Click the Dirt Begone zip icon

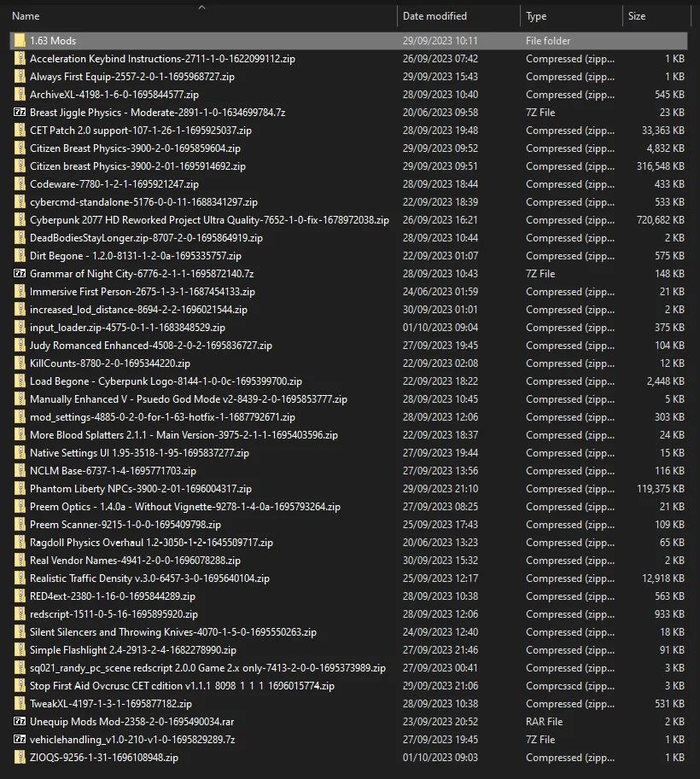tap(20, 256)
